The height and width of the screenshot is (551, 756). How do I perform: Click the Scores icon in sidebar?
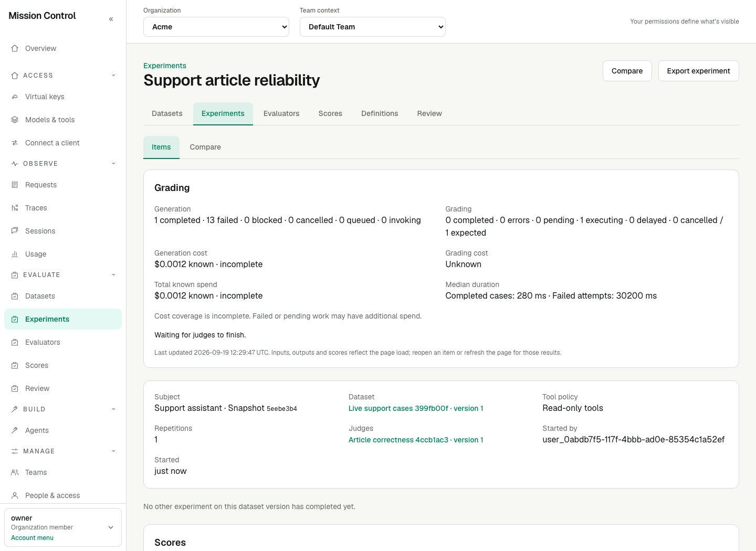point(15,365)
